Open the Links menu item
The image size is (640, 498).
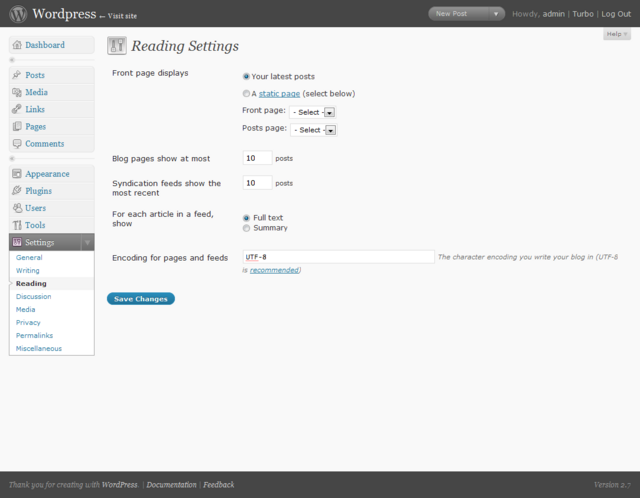point(35,109)
